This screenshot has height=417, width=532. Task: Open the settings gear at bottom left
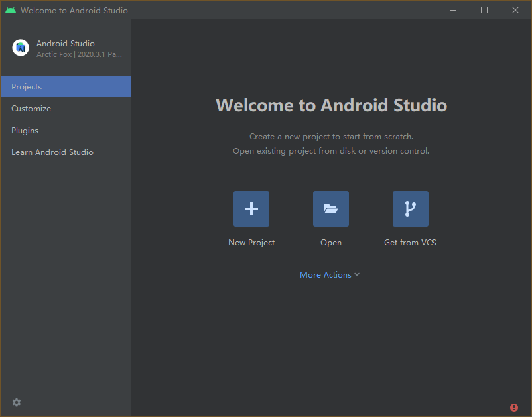click(x=16, y=402)
